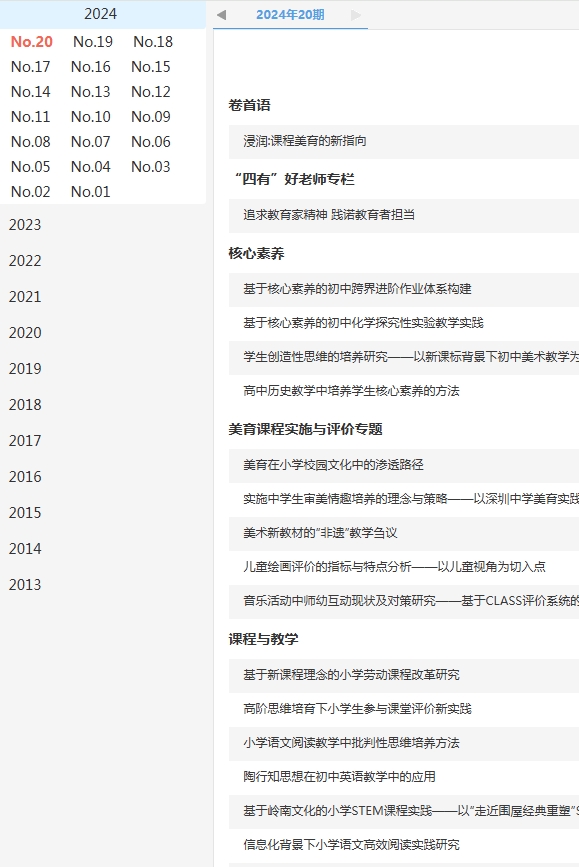Select the highlighted issue No.20
579x867 pixels.
pos(32,42)
